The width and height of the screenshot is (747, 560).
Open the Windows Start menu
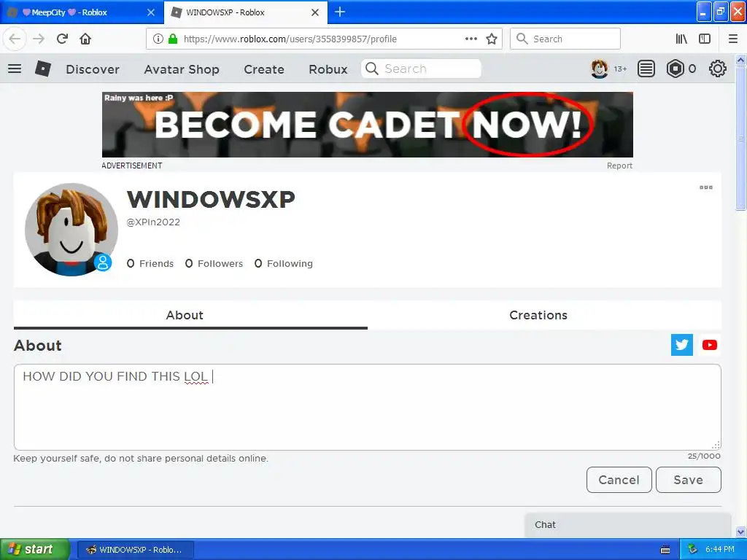35,549
